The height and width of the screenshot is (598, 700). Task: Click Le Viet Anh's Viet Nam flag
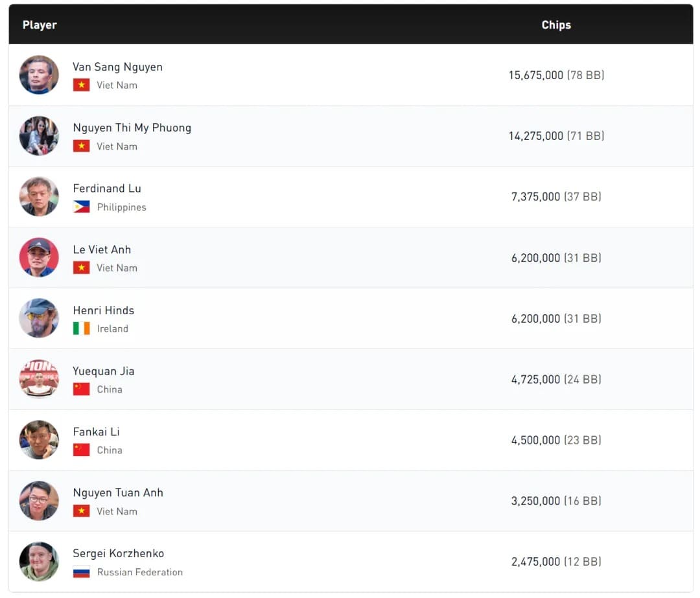tap(81, 268)
